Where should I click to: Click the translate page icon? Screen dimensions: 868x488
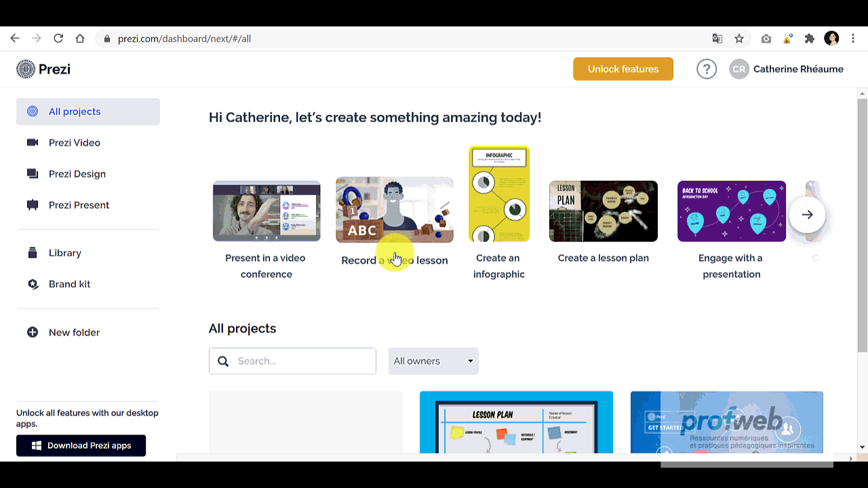(x=717, y=39)
